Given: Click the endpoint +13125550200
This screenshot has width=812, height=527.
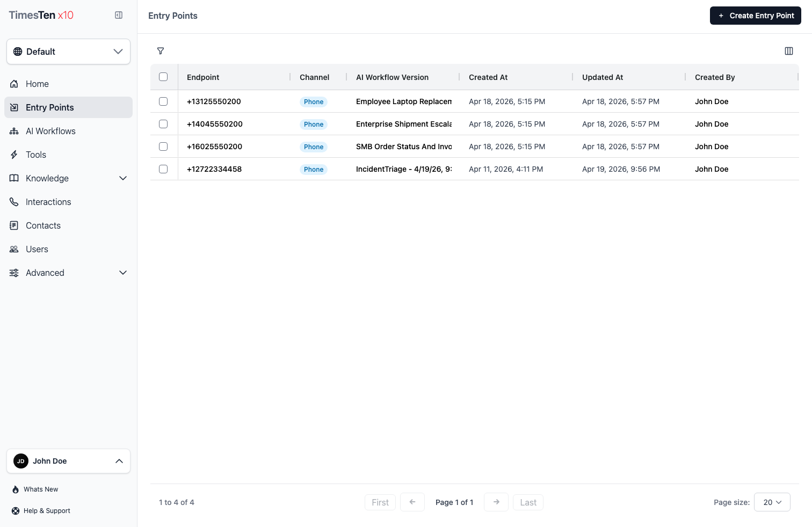Looking at the screenshot, I should [x=214, y=101].
